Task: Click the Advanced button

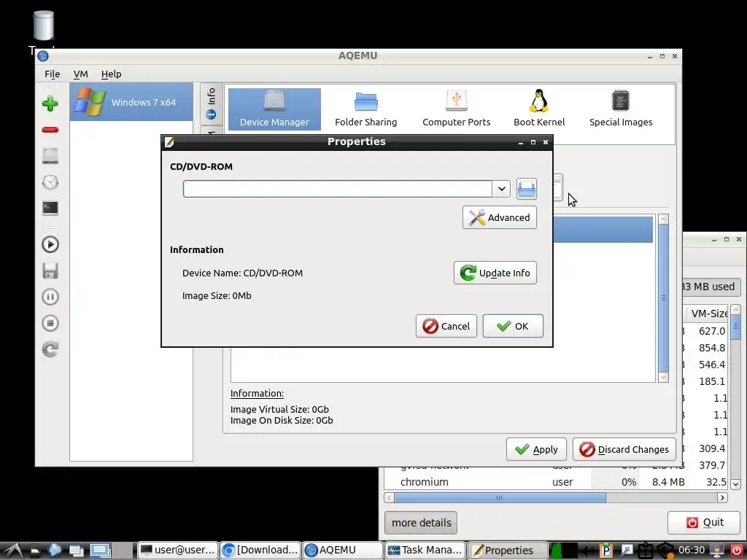Action: coord(499,217)
